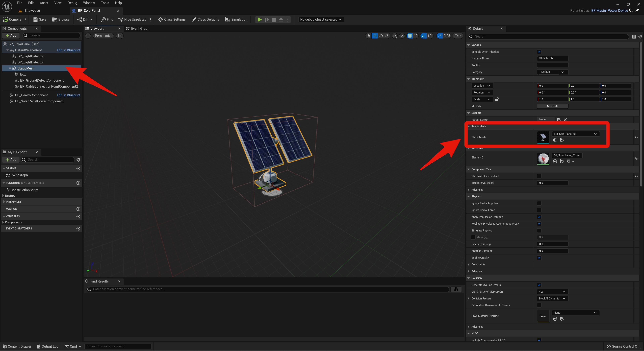The width and height of the screenshot is (644, 351).
Task: Click Add in the Components panel
Action: click(11, 35)
